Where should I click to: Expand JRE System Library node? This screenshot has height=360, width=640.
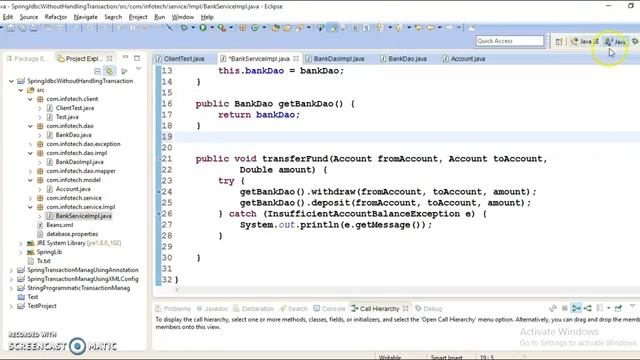21,243
